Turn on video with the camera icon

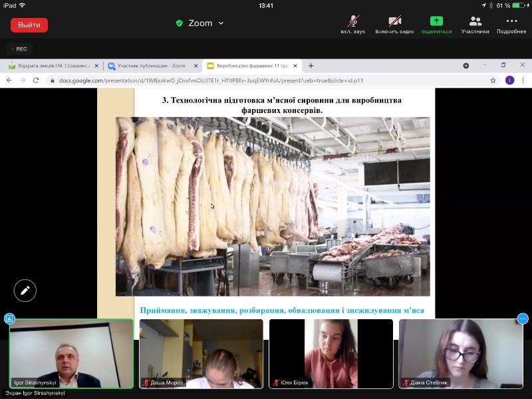pos(394,22)
